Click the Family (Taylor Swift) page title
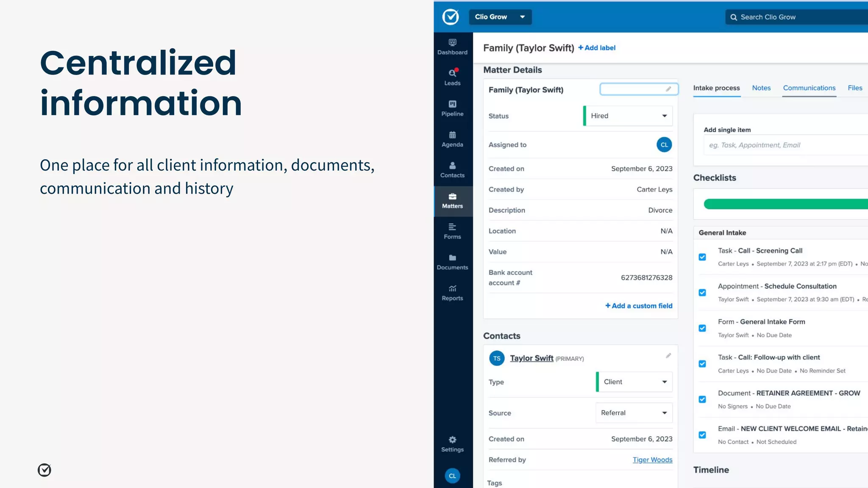The image size is (868, 488). (x=529, y=48)
